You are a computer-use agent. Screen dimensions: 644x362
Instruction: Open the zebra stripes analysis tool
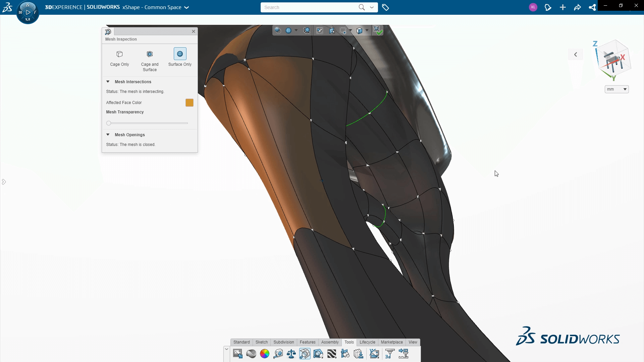click(x=332, y=354)
